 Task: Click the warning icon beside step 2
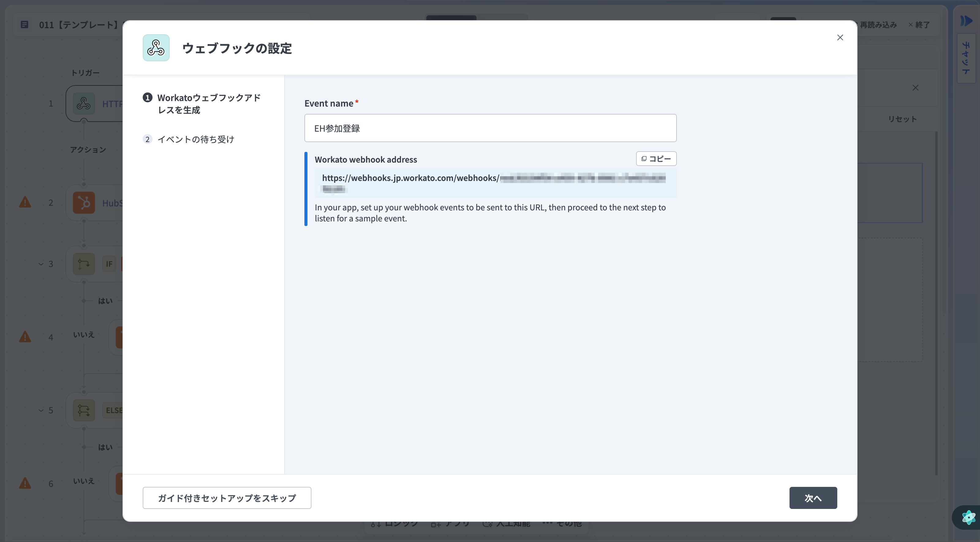click(25, 202)
